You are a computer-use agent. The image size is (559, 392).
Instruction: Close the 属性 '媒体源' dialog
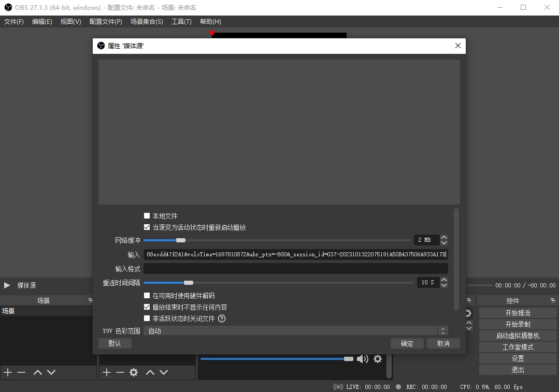point(458,46)
